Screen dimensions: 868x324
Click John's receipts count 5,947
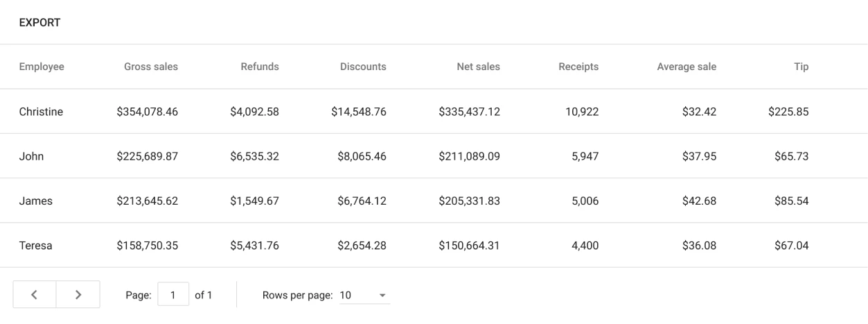pos(582,156)
